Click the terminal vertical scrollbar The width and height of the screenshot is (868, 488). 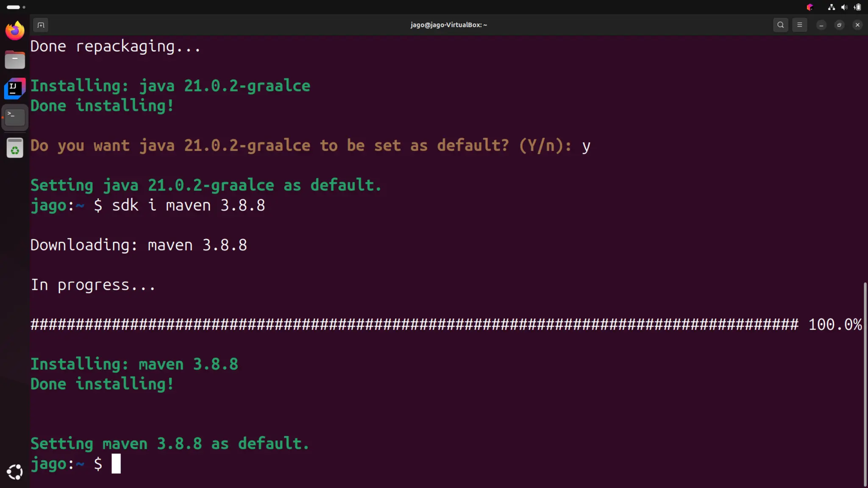[865, 383]
